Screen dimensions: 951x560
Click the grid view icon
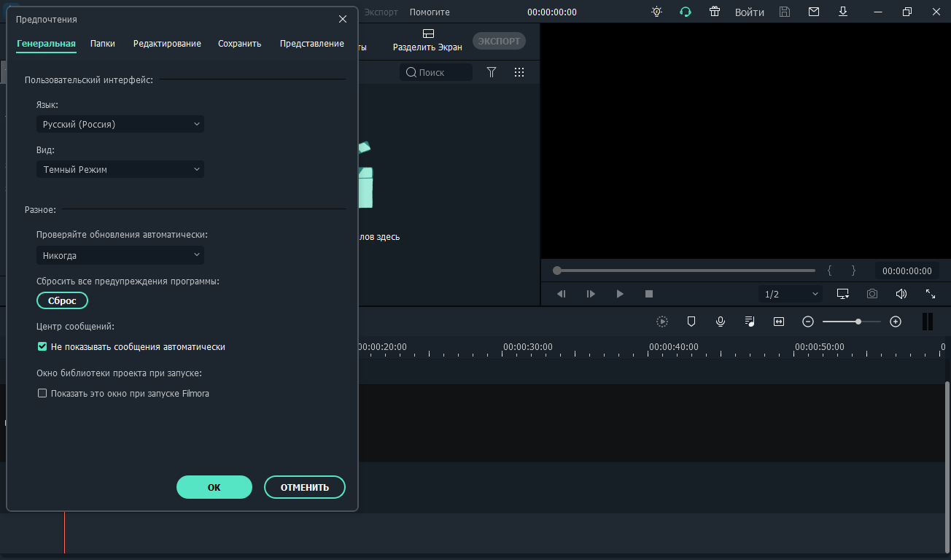pos(519,72)
